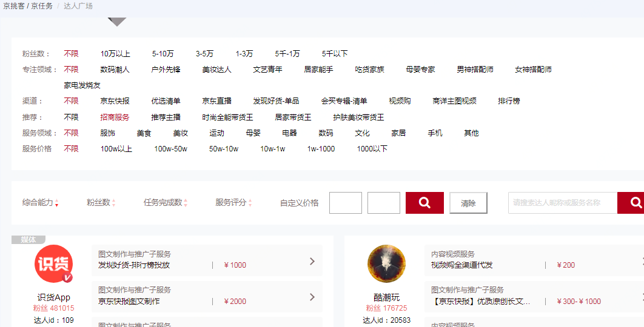Filter channel by 商详主图视频
Image resolution: width=644 pixels, height=327 pixels.
click(455, 101)
